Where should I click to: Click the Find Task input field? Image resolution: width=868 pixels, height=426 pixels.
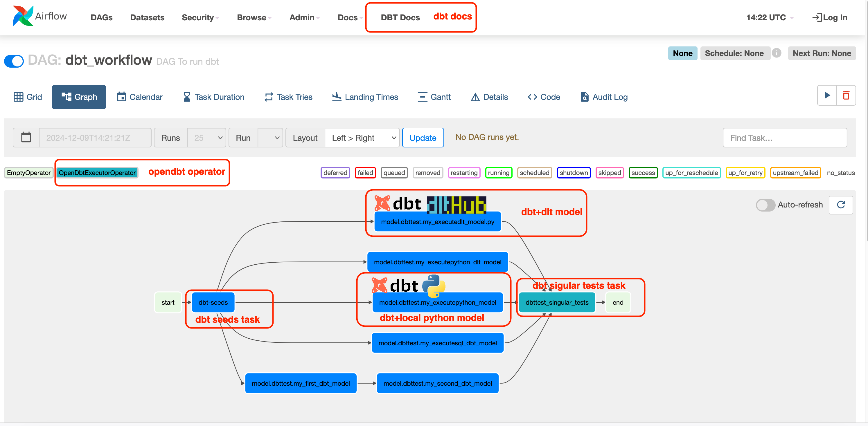coord(786,137)
